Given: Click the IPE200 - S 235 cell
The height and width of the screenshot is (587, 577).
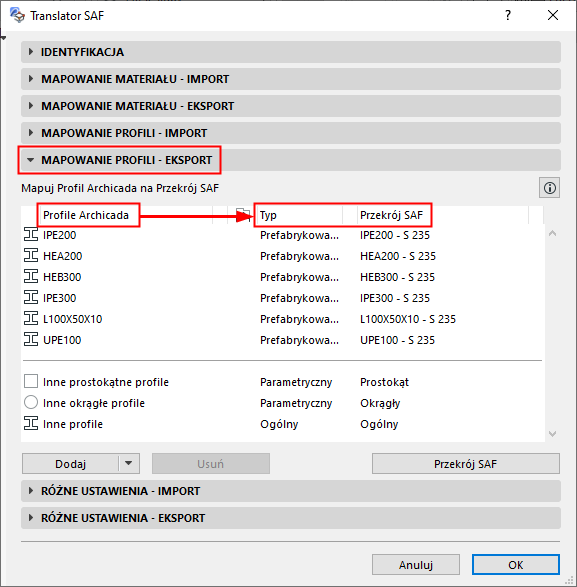Looking at the screenshot, I should click(x=395, y=235).
